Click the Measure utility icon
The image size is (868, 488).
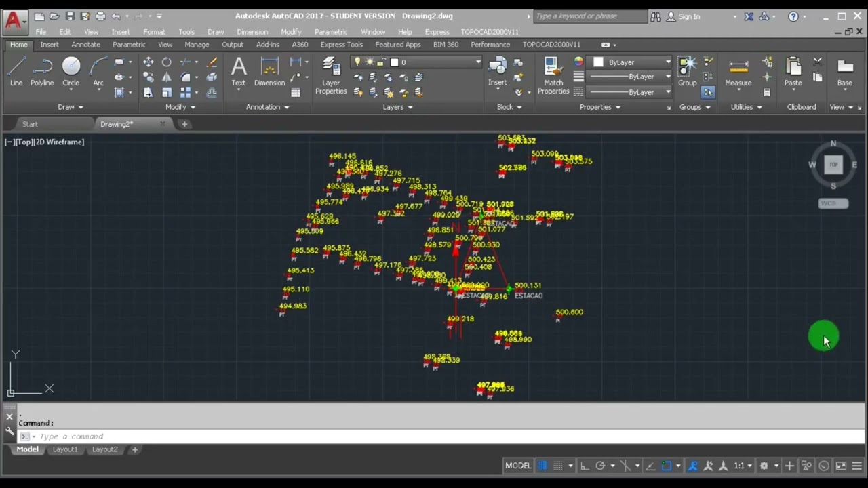[x=738, y=72]
